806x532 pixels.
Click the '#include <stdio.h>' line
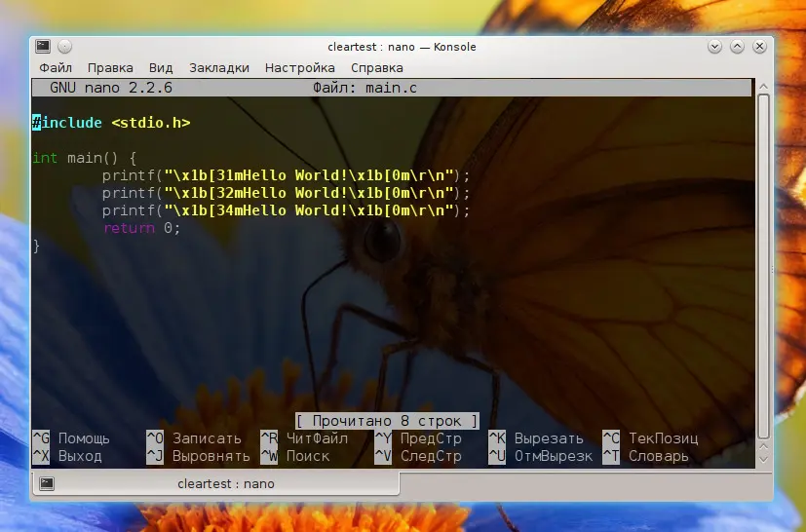point(111,123)
